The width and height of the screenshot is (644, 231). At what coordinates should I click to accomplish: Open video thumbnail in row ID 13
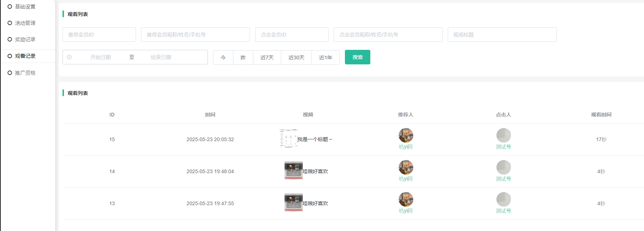click(293, 202)
